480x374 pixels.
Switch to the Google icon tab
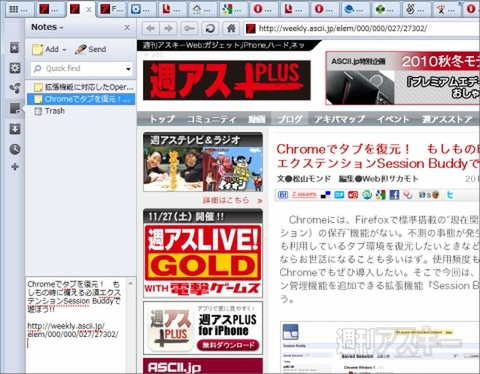(232, 9)
